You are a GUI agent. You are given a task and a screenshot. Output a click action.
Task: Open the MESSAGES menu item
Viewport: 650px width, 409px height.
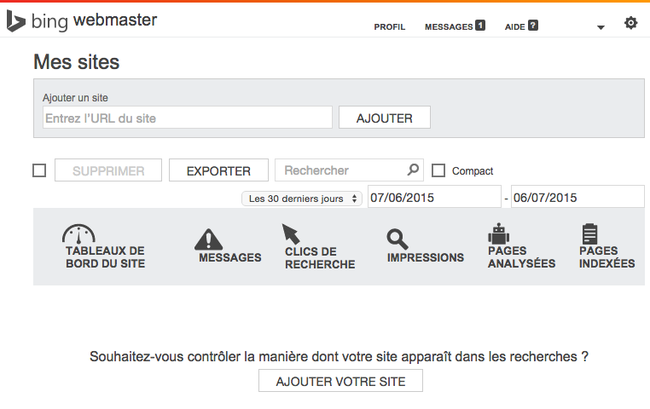coord(449,27)
